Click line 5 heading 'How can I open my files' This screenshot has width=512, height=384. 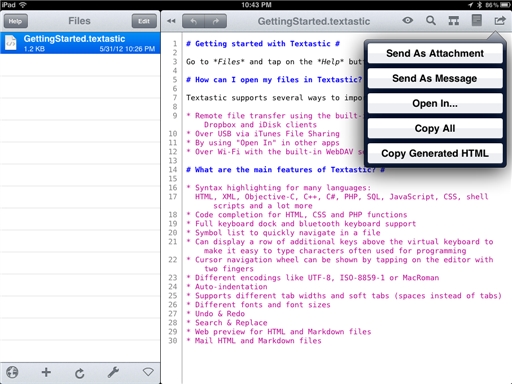click(274, 80)
